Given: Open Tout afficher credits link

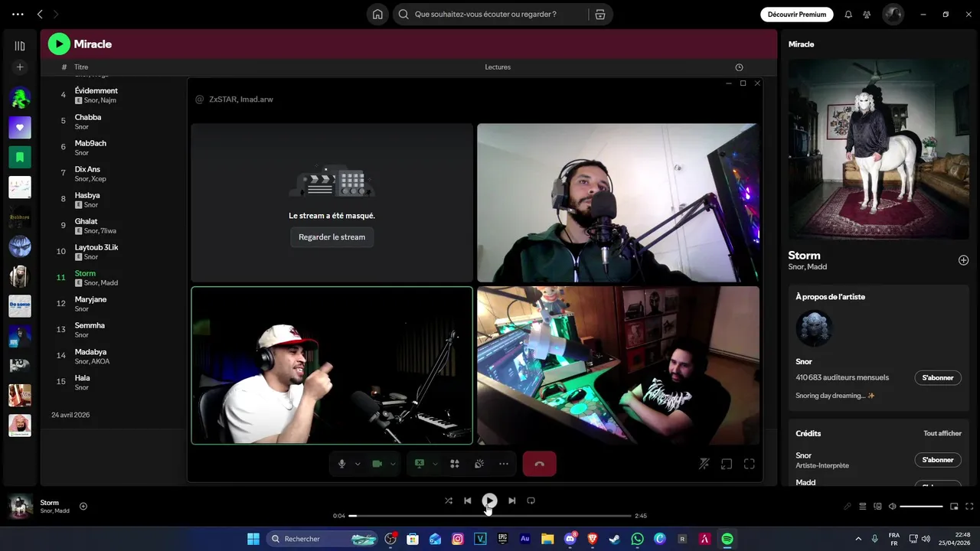Looking at the screenshot, I should (942, 433).
